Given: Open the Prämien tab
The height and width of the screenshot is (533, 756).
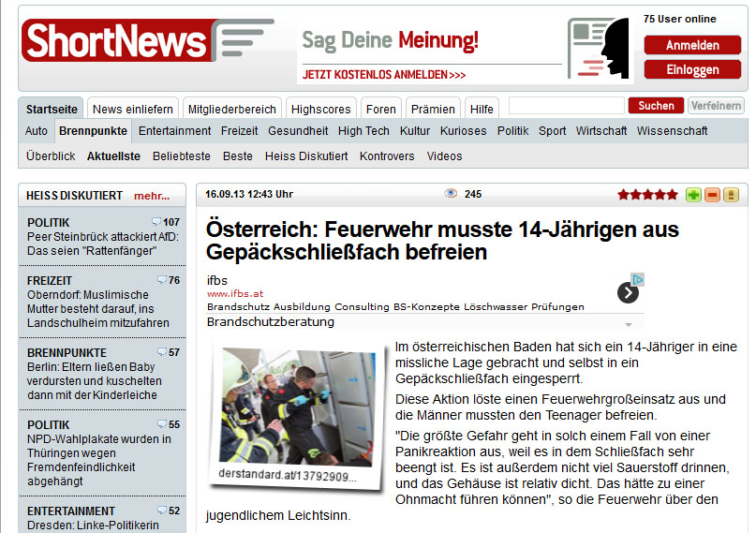Looking at the screenshot, I should pyautogui.click(x=433, y=110).
